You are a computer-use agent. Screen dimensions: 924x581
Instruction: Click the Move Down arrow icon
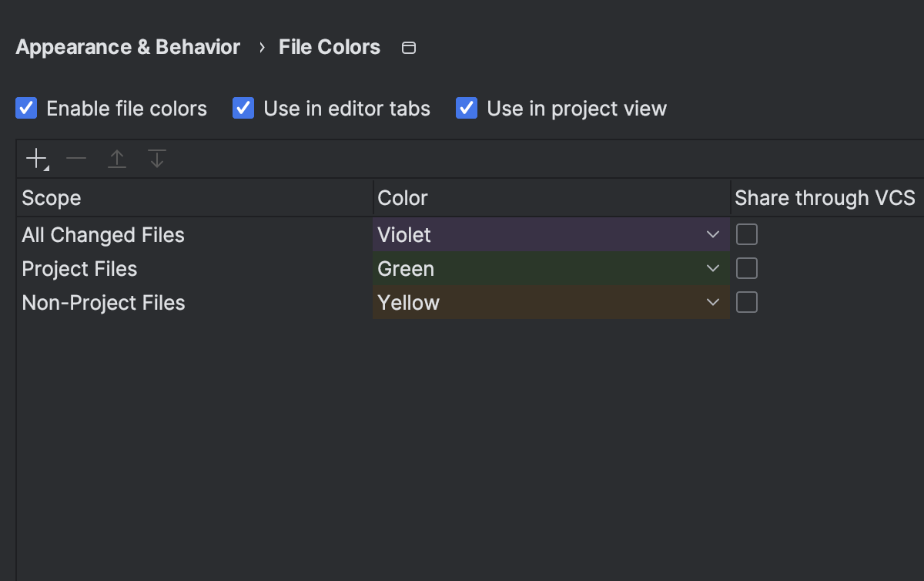pyautogui.click(x=157, y=160)
